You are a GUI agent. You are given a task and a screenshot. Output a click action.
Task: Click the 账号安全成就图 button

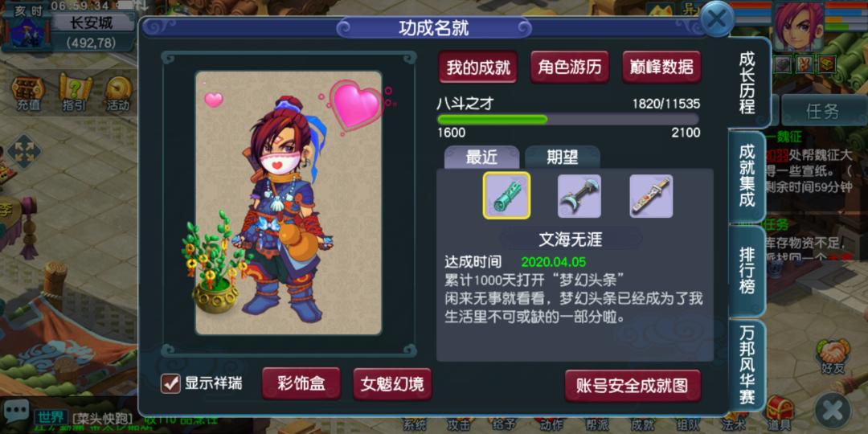click(x=633, y=385)
